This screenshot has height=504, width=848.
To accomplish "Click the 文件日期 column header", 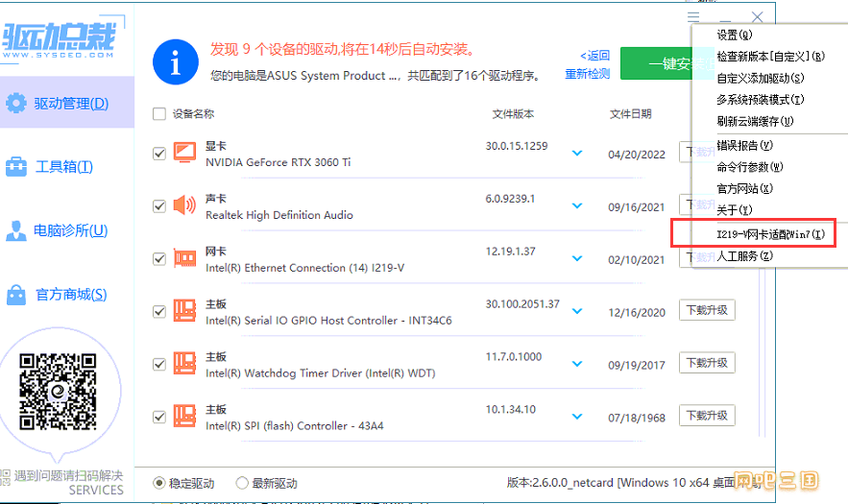I will [x=631, y=114].
